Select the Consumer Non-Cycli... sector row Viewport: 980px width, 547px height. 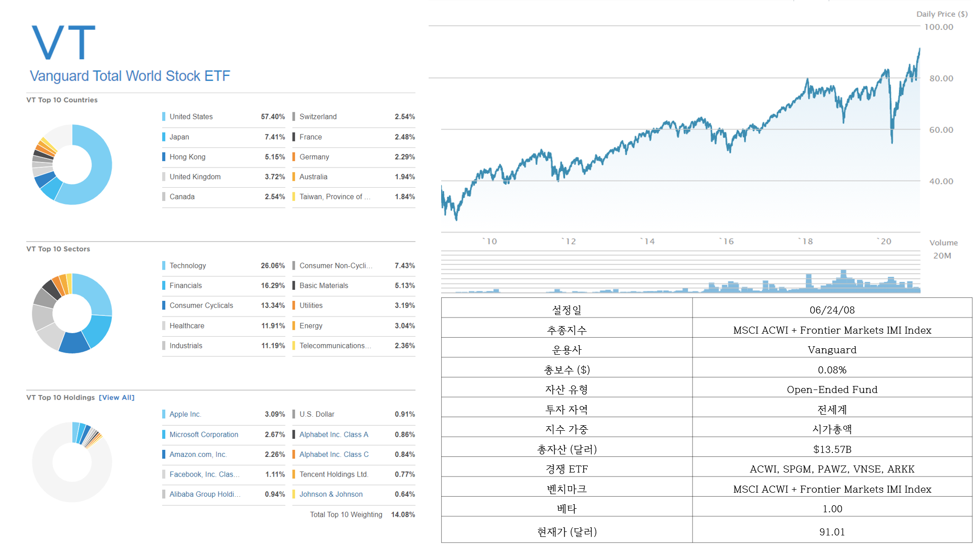click(x=354, y=266)
